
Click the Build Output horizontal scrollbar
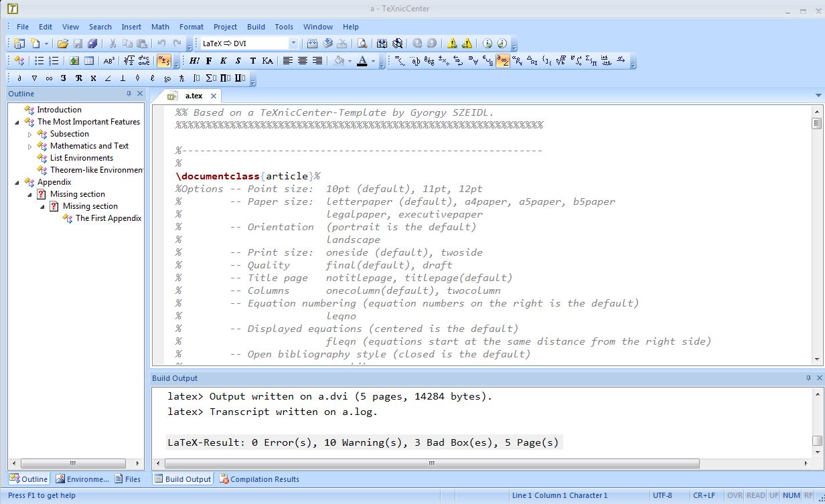(x=432, y=463)
